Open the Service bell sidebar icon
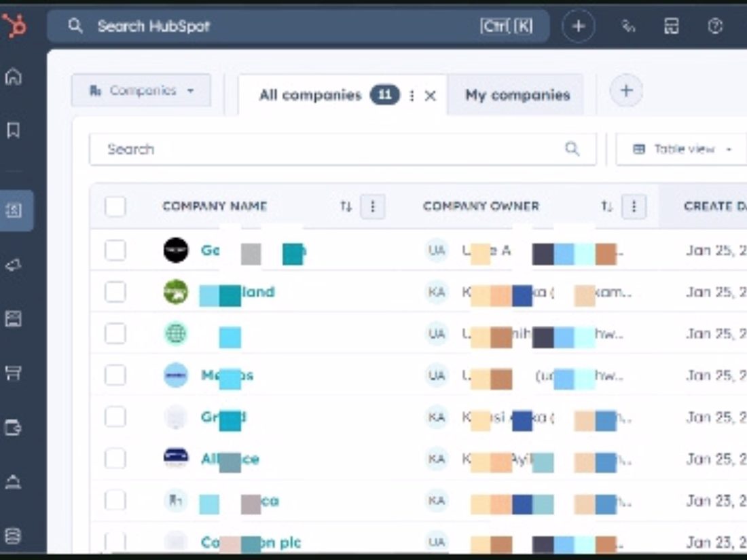Viewport: 747px width, 560px height. point(14,483)
